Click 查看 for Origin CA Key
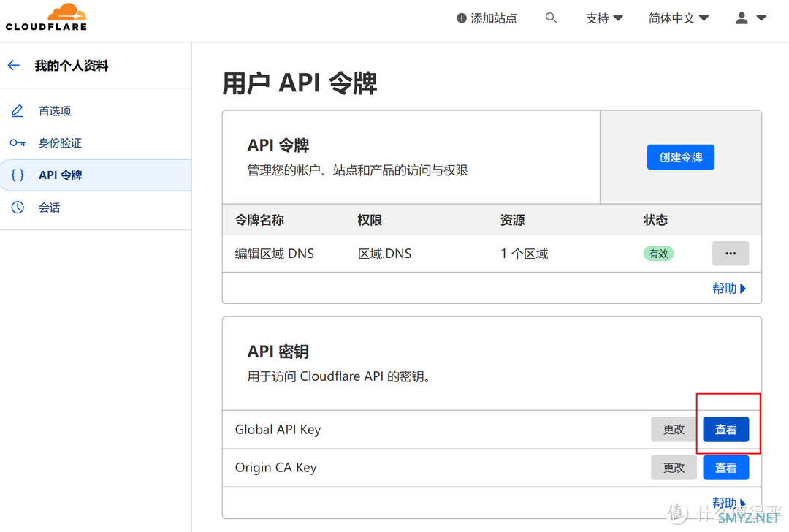 (x=725, y=468)
